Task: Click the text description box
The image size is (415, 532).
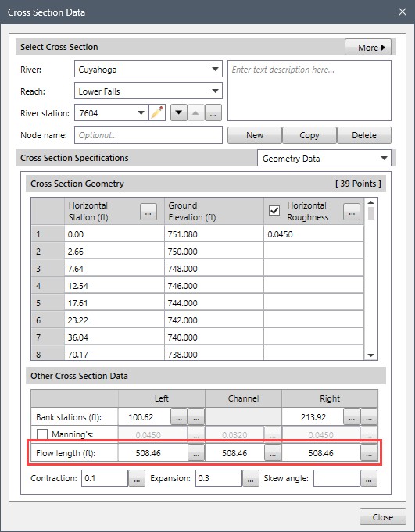Action: coord(309,91)
